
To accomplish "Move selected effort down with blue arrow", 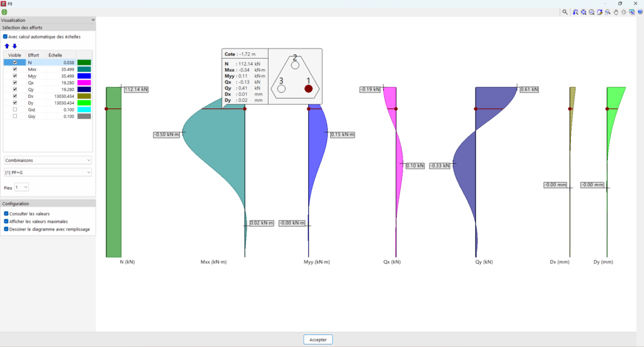I will (x=15, y=46).
